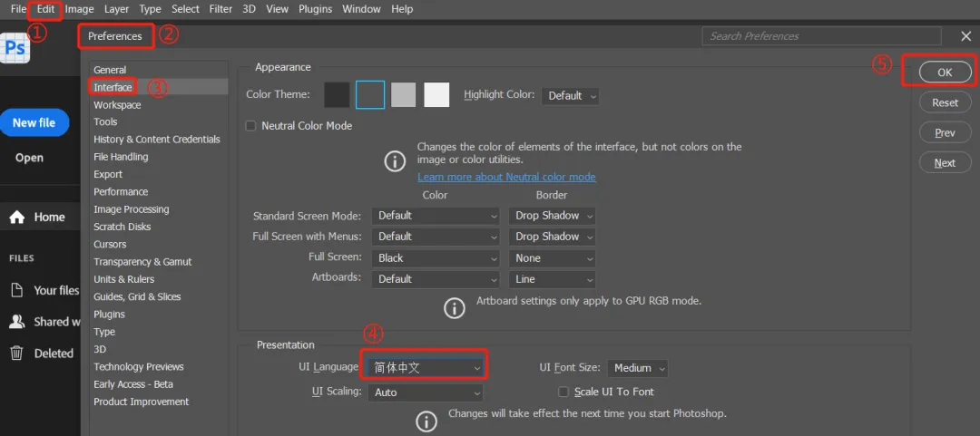Select the white color theme swatch

tap(436, 95)
